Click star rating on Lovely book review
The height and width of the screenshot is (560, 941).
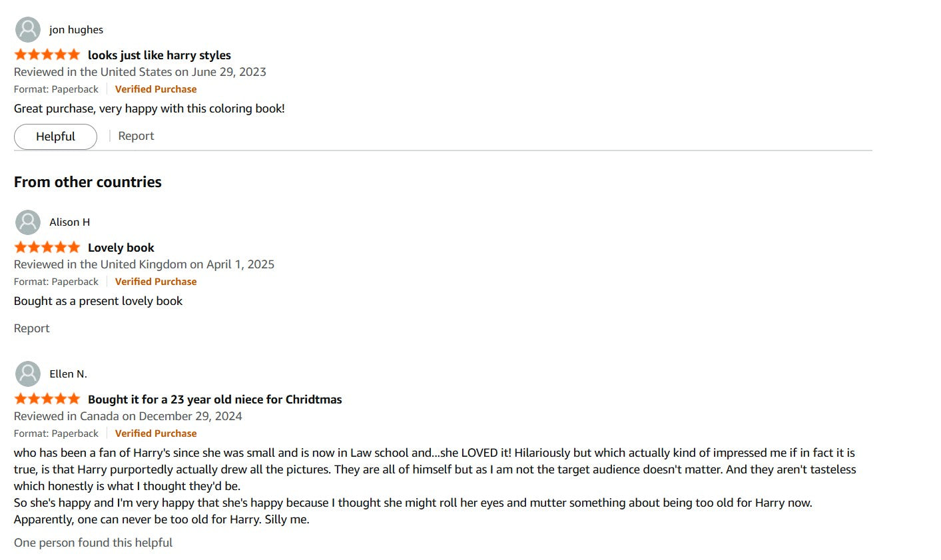pyautogui.click(x=47, y=247)
